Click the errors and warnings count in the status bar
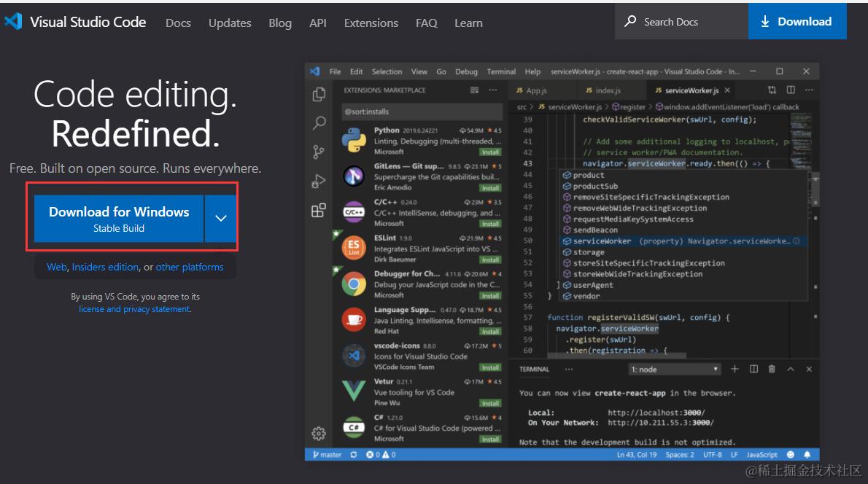Screen dimensions: 868x484 click(x=381, y=455)
